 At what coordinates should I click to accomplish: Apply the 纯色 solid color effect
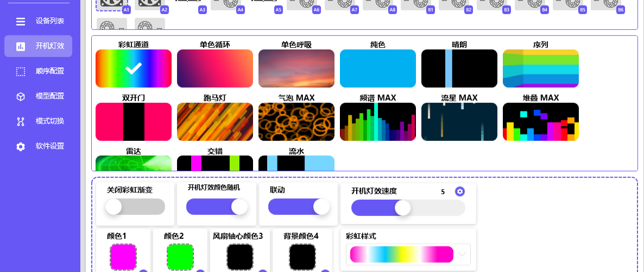[378, 69]
